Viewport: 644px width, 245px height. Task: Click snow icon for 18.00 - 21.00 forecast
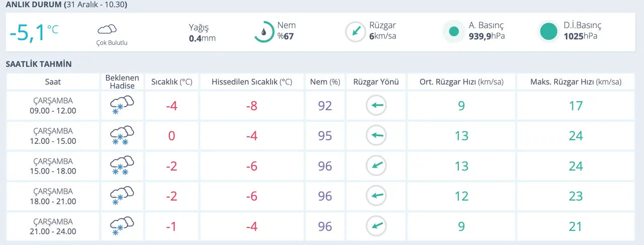tap(122, 196)
